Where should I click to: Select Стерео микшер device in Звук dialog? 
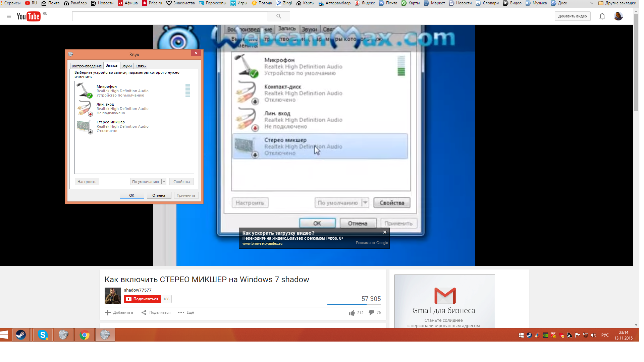[x=134, y=126]
